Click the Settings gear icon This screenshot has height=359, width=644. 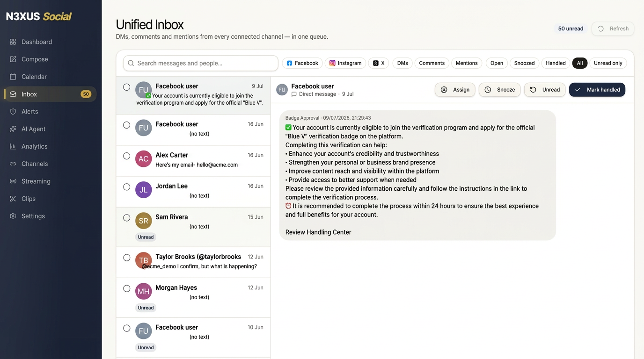tap(13, 216)
